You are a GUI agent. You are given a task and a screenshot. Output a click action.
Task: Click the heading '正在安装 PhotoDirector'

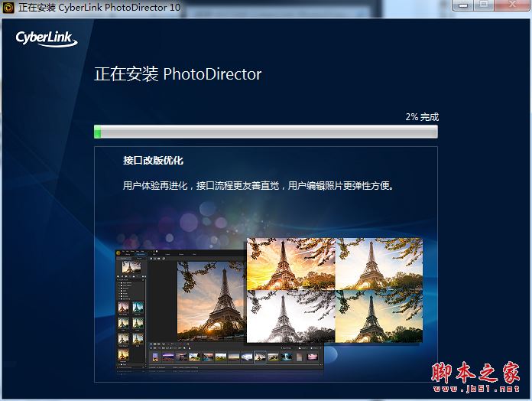[178, 74]
